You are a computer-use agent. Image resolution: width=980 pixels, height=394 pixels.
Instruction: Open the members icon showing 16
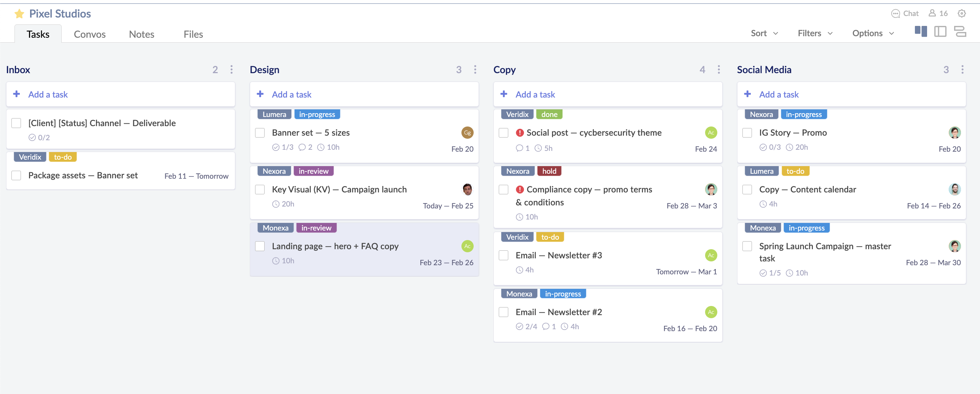pyautogui.click(x=932, y=13)
